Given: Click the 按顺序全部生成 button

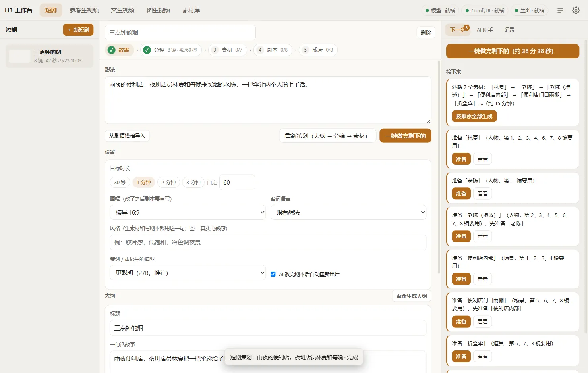Looking at the screenshot, I should click(x=474, y=116).
